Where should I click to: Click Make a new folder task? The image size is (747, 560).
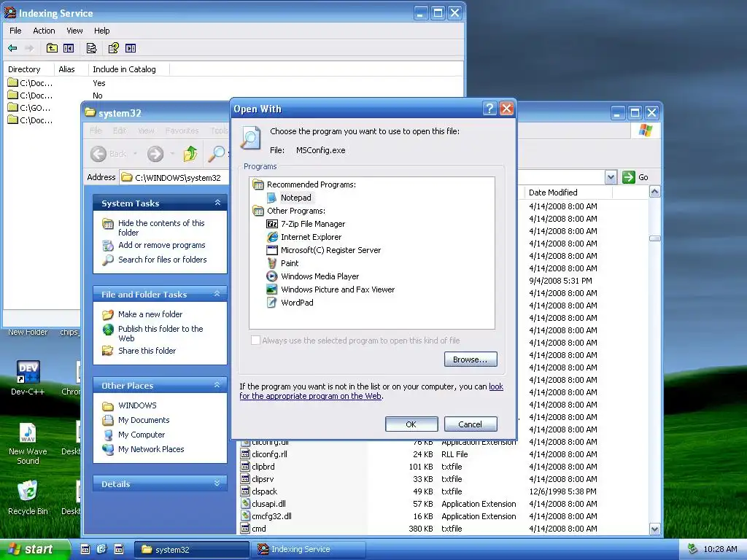[x=150, y=314]
